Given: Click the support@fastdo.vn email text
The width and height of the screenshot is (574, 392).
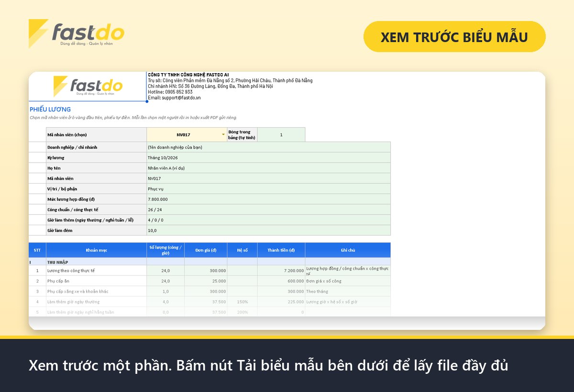Looking at the screenshot, I should [180, 98].
